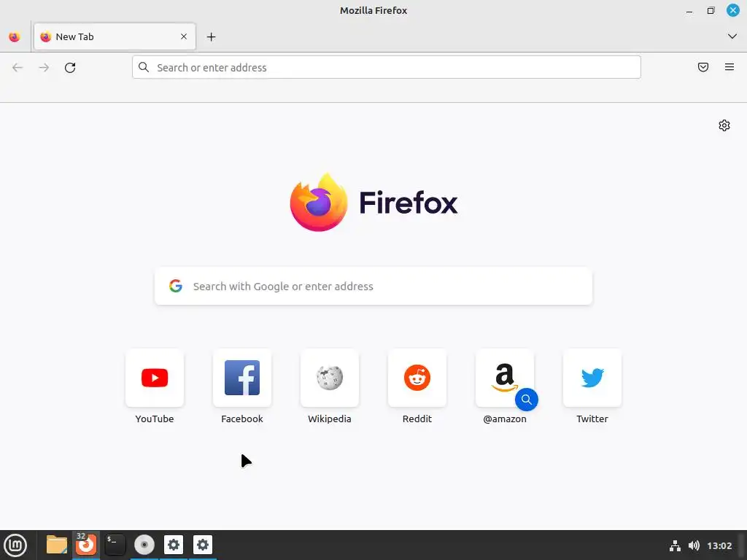Click the first settings gear taskbar icon
Image resolution: width=747 pixels, height=560 pixels.
(174, 545)
